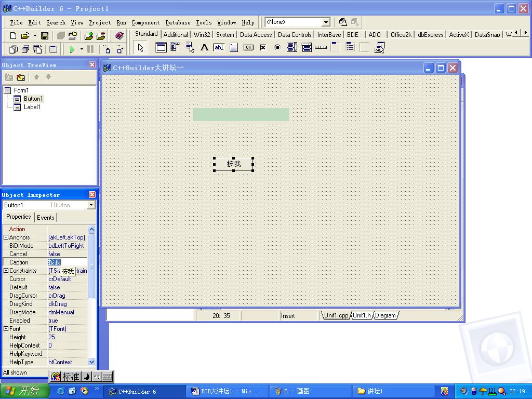The image size is (532, 399).
Task: Select the GroupBox component icon
Action: 336,47
